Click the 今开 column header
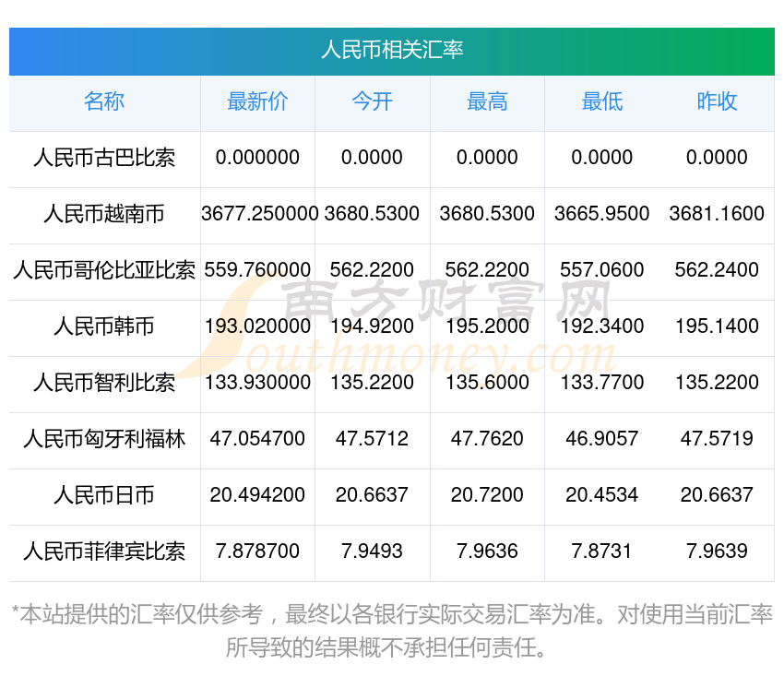Viewport: 784px width, 676px height. [x=373, y=102]
